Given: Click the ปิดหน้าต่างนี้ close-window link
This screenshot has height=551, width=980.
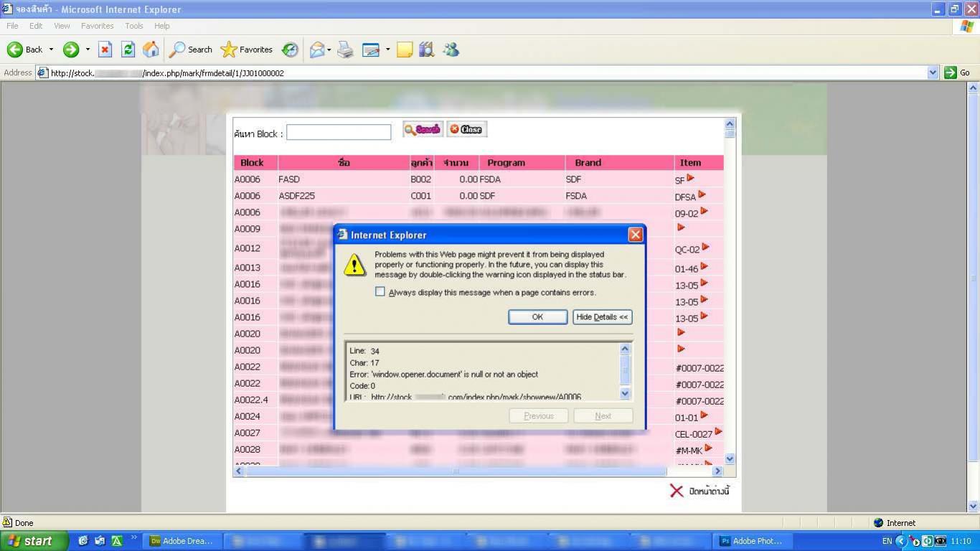Looking at the screenshot, I should tap(699, 491).
